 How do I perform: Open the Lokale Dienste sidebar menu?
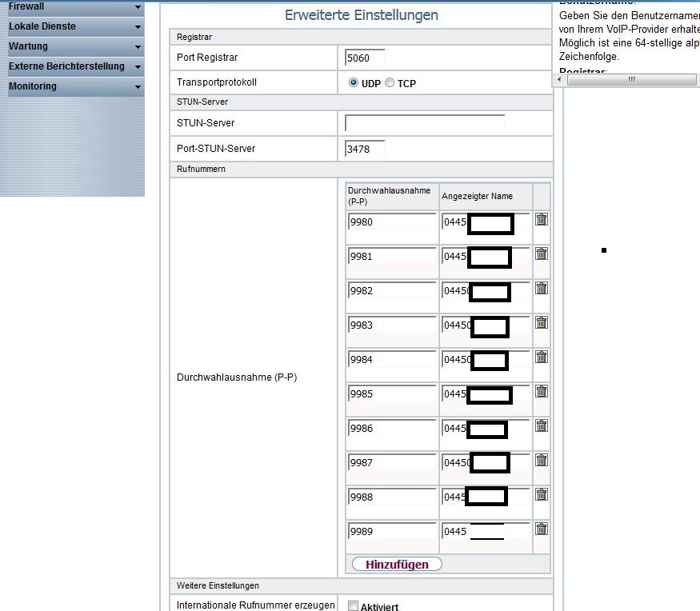coord(76,26)
